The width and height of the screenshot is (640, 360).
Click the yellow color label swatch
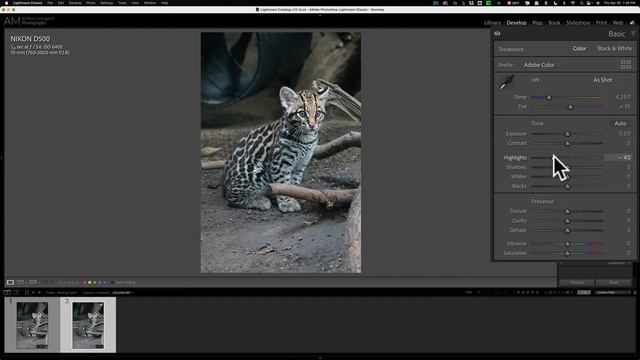pyautogui.click(x=90, y=282)
